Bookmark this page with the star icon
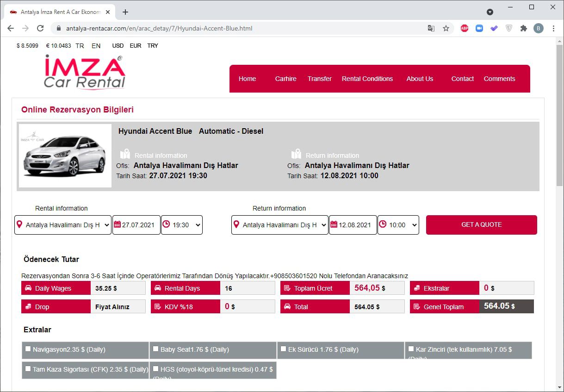Image resolution: width=564 pixels, height=392 pixels. pos(446,28)
